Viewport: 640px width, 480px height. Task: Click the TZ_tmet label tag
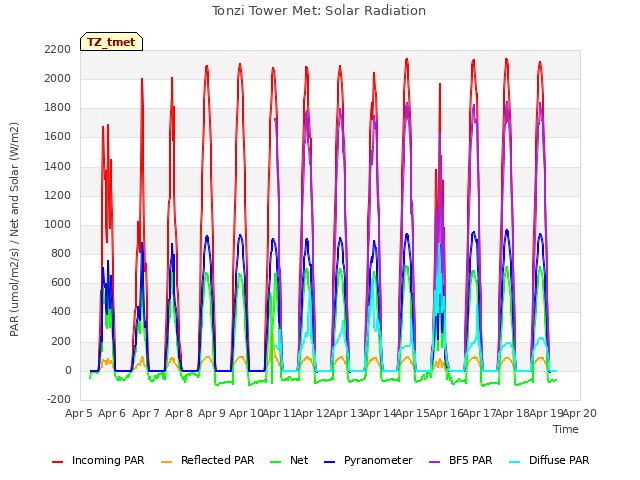111,42
